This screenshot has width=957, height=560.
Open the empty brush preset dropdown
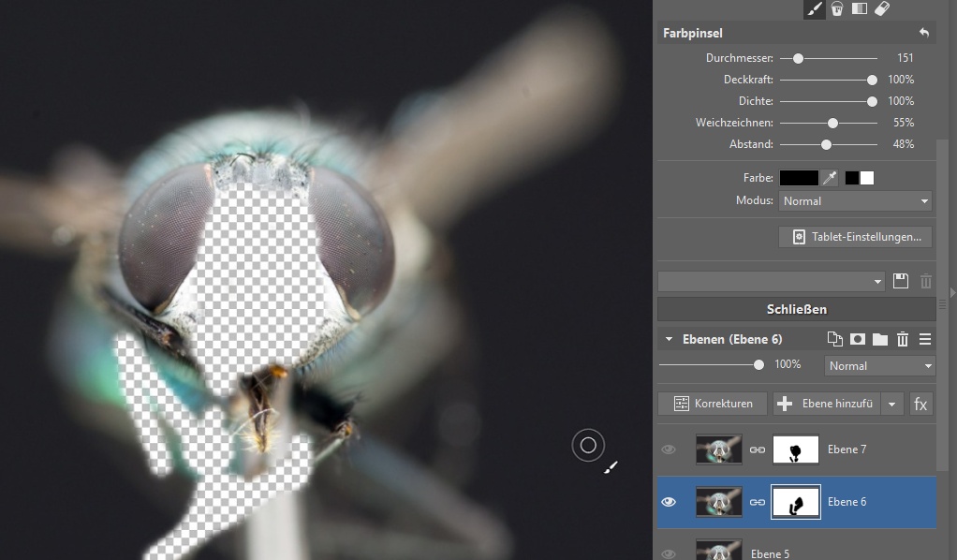[772, 282]
